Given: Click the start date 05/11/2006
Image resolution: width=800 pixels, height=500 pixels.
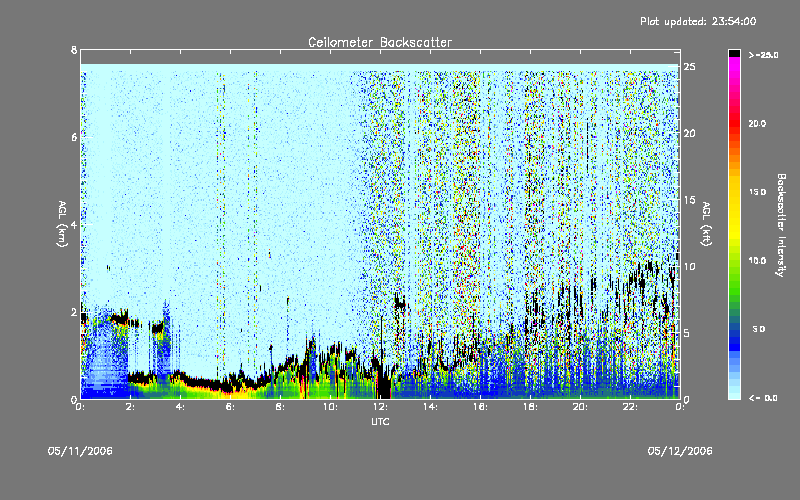Looking at the screenshot, I should (x=80, y=451).
